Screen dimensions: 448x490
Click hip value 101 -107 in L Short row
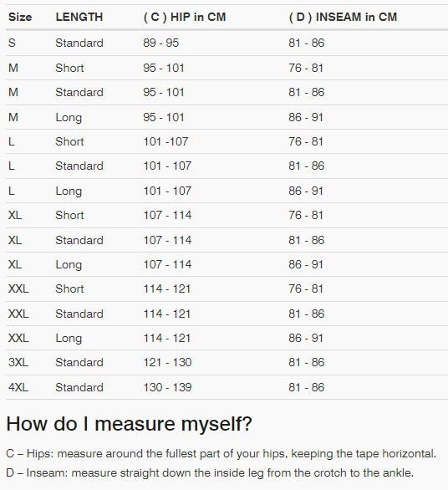(x=165, y=141)
